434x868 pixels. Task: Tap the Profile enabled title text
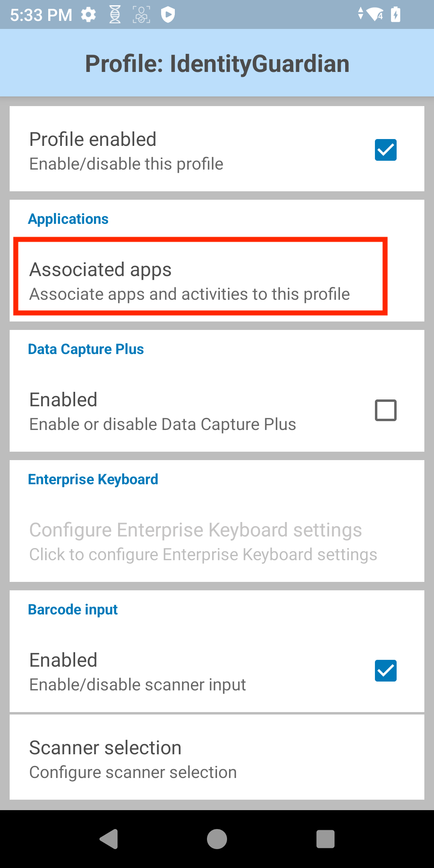click(93, 139)
